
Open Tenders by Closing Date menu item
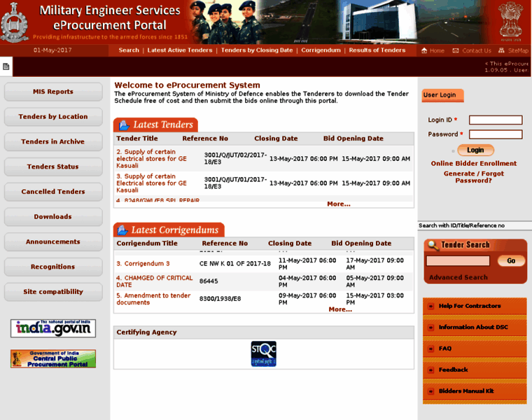257,50
